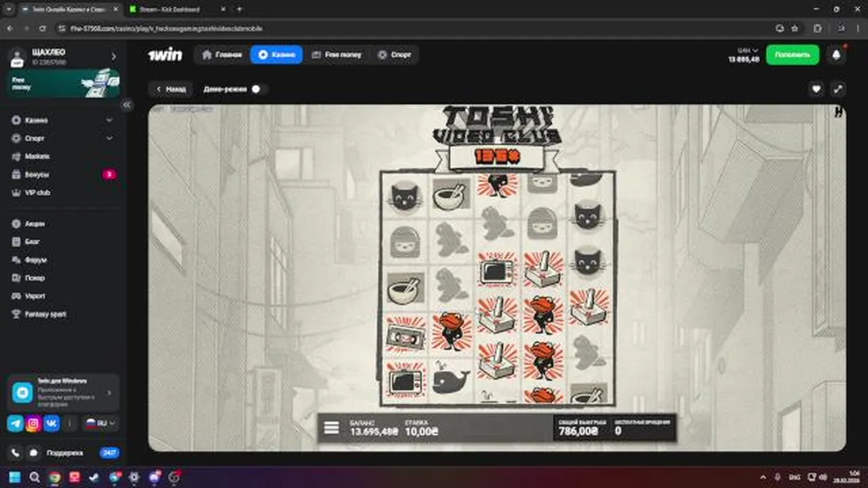Screen dimensions: 868x488
Task: Open the RU language dropdown
Action: click(x=100, y=424)
